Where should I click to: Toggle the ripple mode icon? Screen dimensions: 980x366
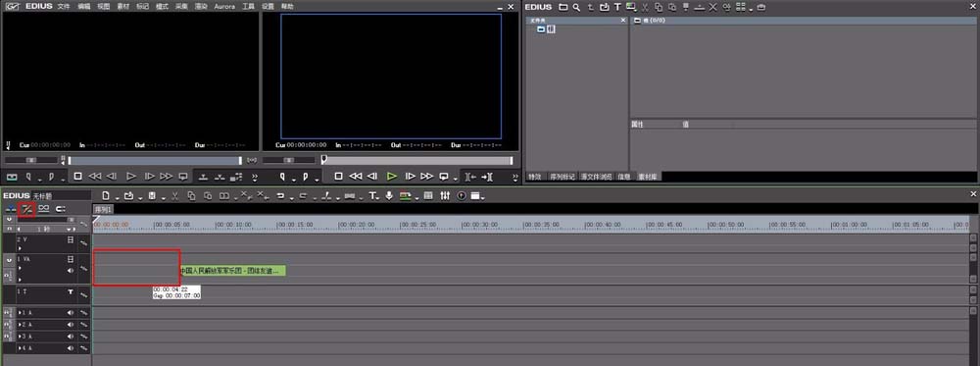coord(26,208)
